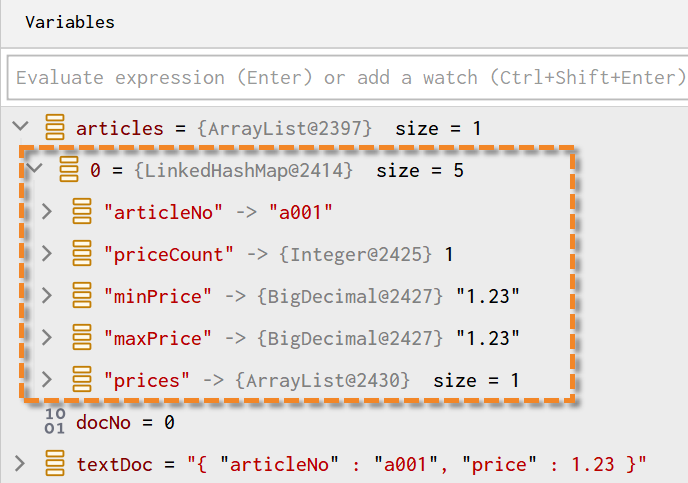Collapse the LinkedHashMap element 0 node
This screenshot has width=688, height=483.
[x=34, y=168]
